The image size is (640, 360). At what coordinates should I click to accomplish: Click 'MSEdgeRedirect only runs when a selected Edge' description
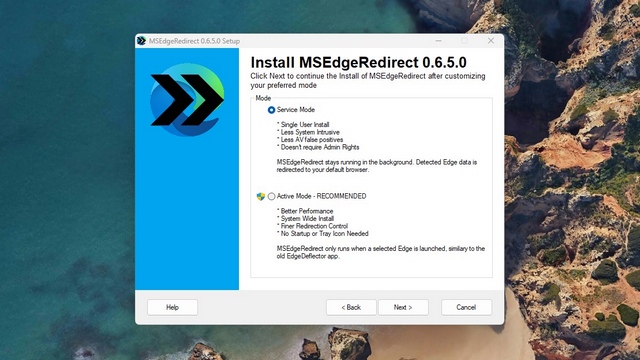(x=381, y=252)
